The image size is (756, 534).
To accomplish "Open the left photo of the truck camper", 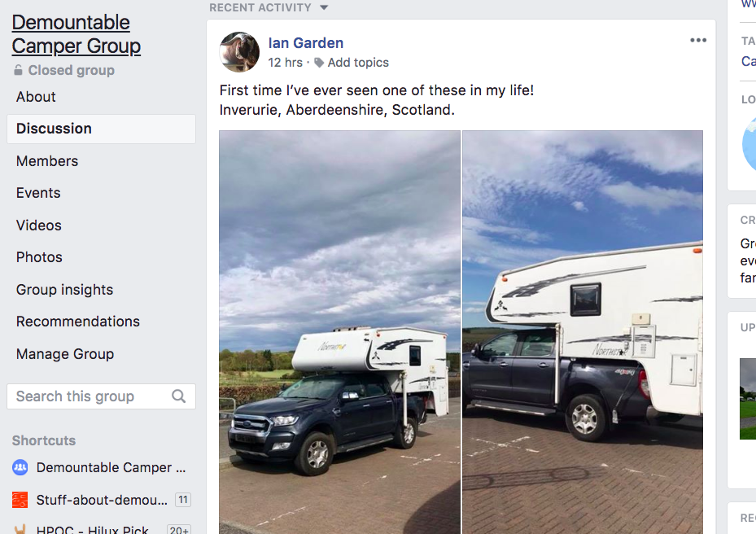I will [339, 332].
